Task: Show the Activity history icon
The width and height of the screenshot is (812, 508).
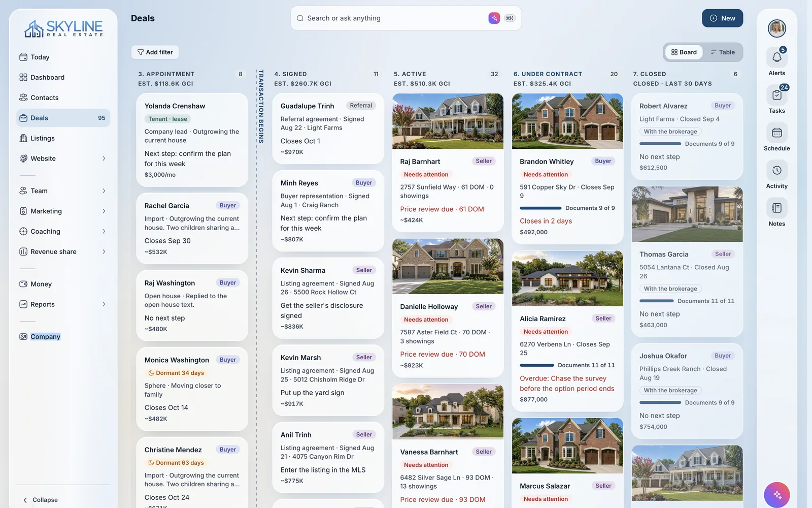Action: click(776, 170)
